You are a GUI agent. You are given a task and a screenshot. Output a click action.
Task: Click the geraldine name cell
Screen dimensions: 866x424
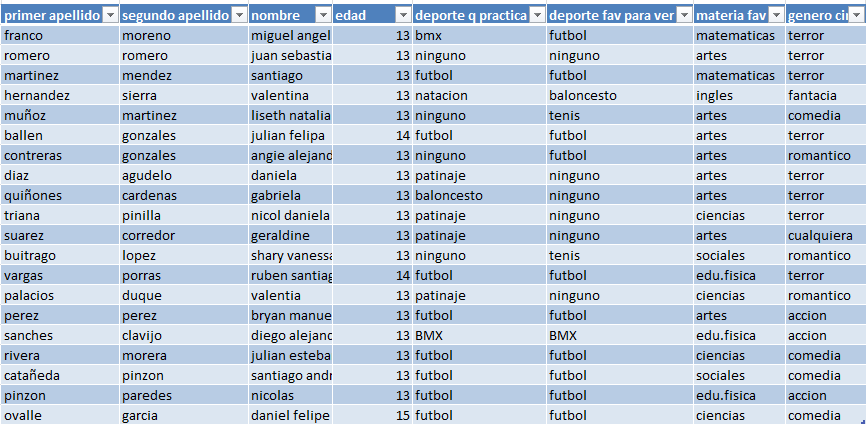[x=289, y=235]
